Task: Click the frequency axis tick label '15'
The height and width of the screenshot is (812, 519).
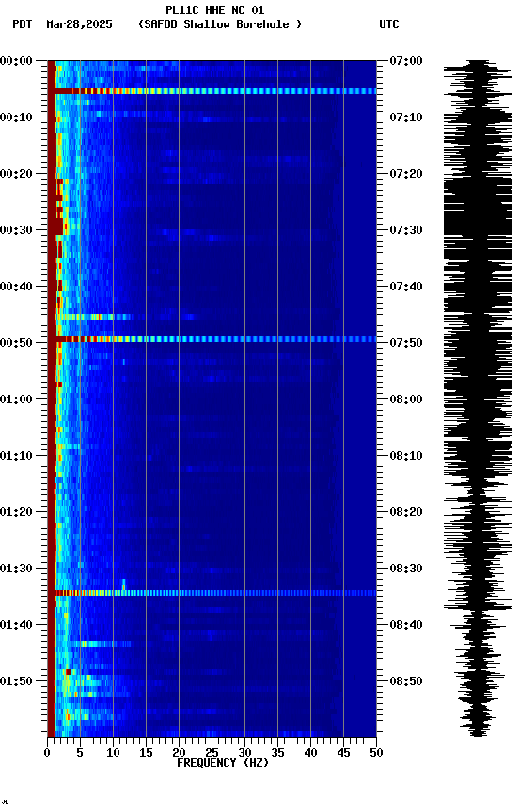Action: (x=146, y=753)
